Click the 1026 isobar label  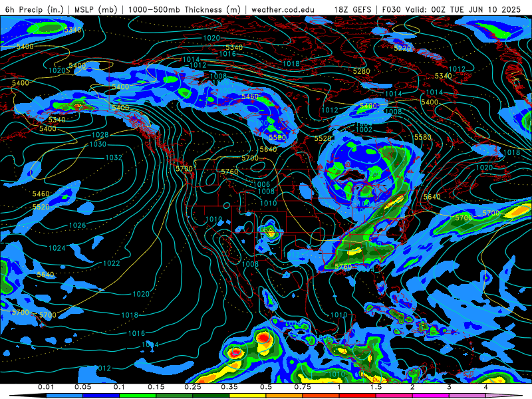pos(77,225)
